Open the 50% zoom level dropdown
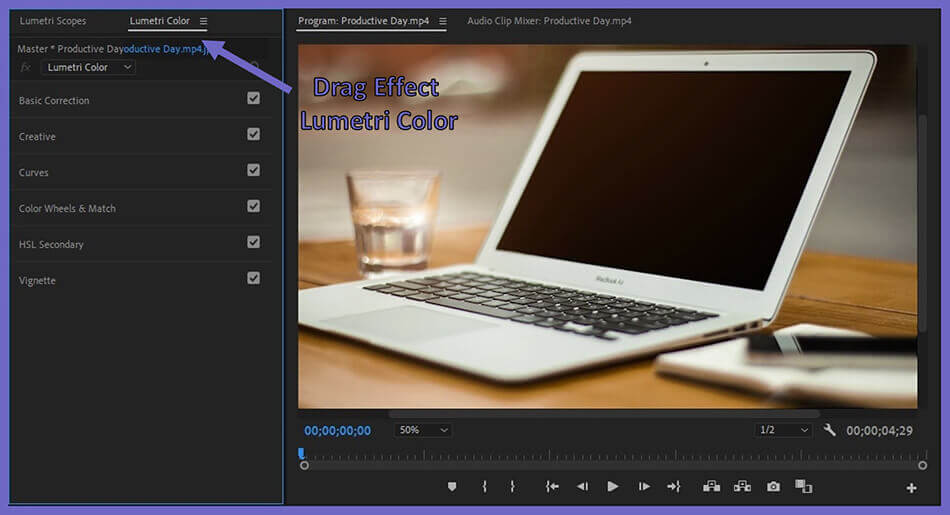950x515 pixels. click(x=423, y=430)
